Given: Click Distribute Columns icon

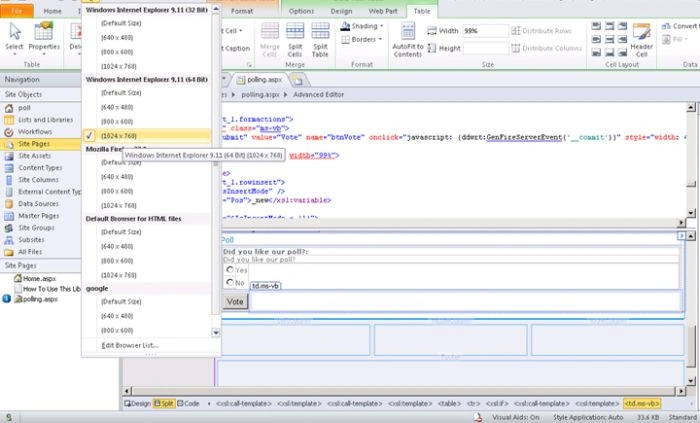Looking at the screenshot, I should click(516, 48).
